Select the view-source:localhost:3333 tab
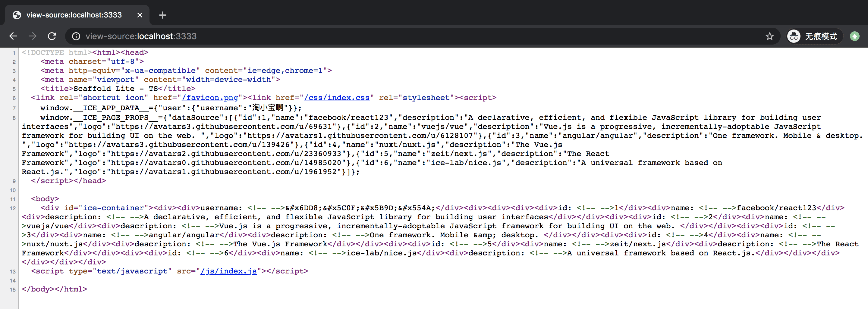Image resolution: width=868 pixels, height=309 pixels. click(77, 15)
